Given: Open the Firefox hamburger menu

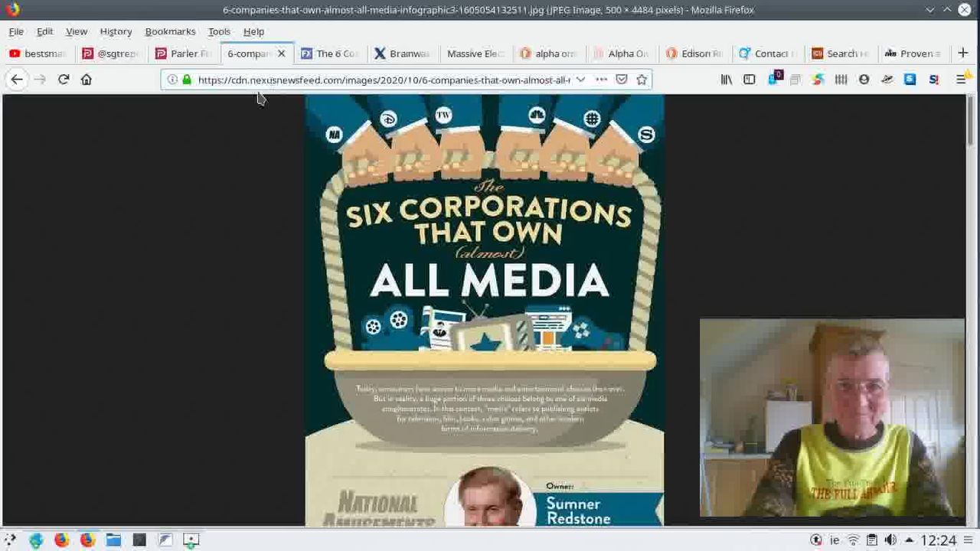Looking at the screenshot, I should tap(962, 80).
